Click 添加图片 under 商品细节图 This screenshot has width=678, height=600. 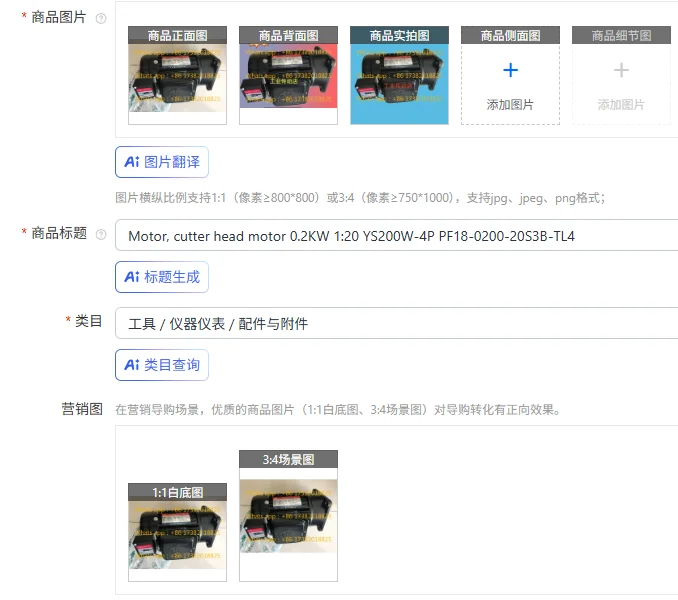[x=621, y=105]
